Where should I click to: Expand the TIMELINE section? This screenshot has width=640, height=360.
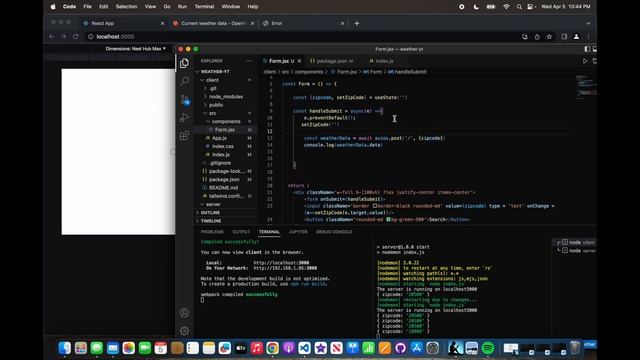(211, 221)
